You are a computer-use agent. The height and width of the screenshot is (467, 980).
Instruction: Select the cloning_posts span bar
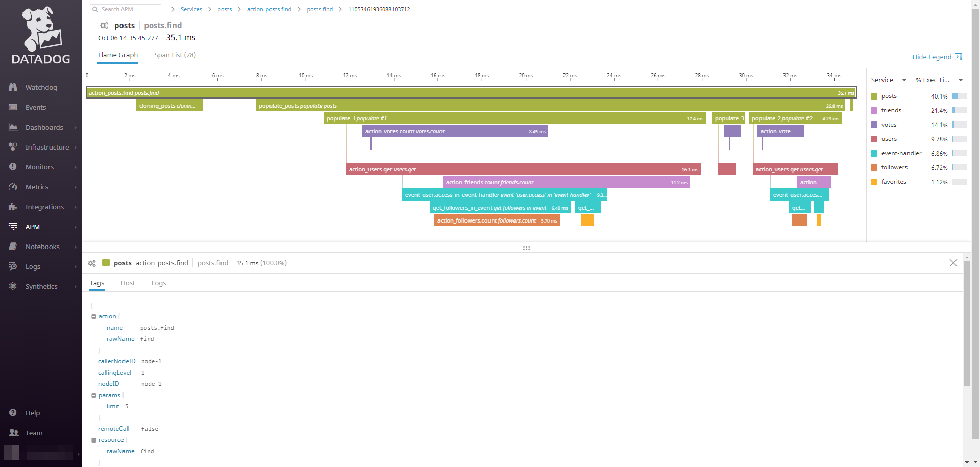(169, 106)
